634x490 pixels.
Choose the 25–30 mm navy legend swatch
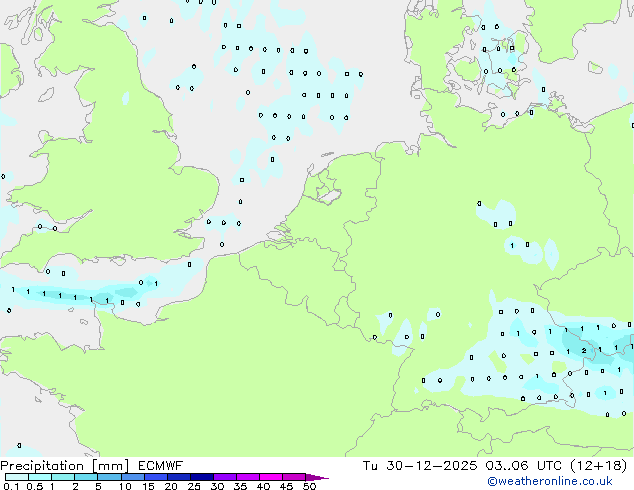point(202,477)
